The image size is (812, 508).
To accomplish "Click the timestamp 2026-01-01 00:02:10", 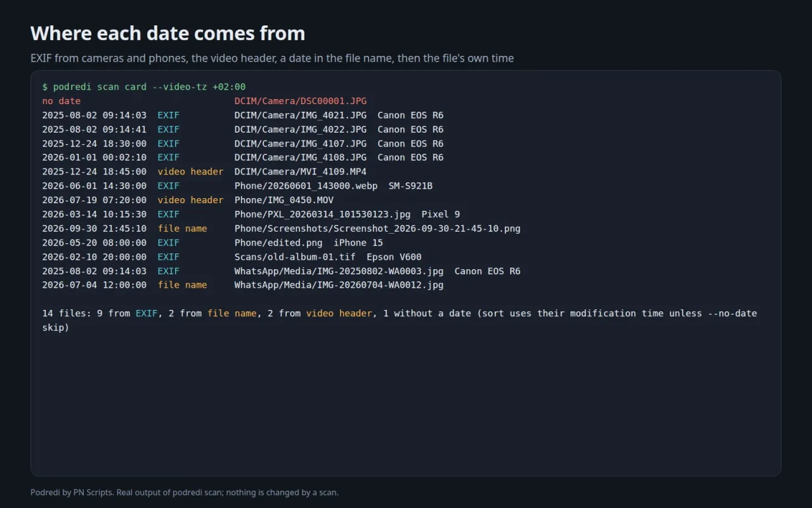I will coord(95,157).
